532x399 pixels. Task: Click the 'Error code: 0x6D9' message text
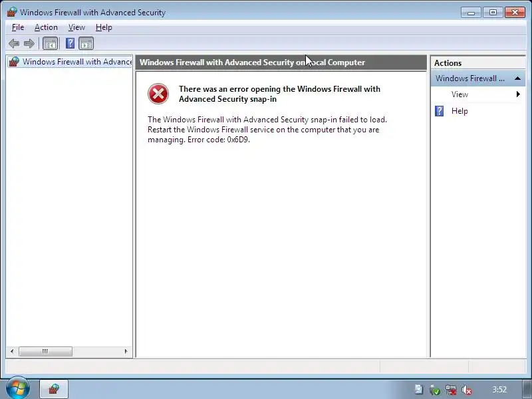click(x=219, y=140)
